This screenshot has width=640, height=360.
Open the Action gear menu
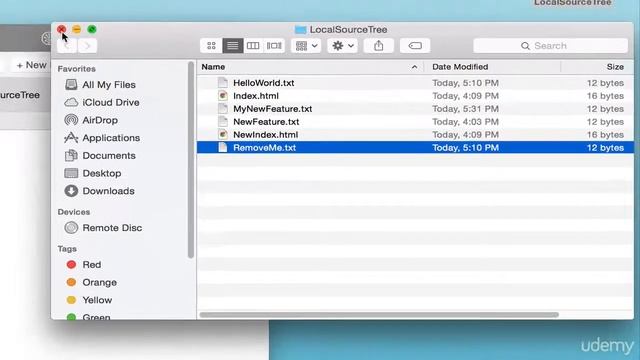[342, 46]
